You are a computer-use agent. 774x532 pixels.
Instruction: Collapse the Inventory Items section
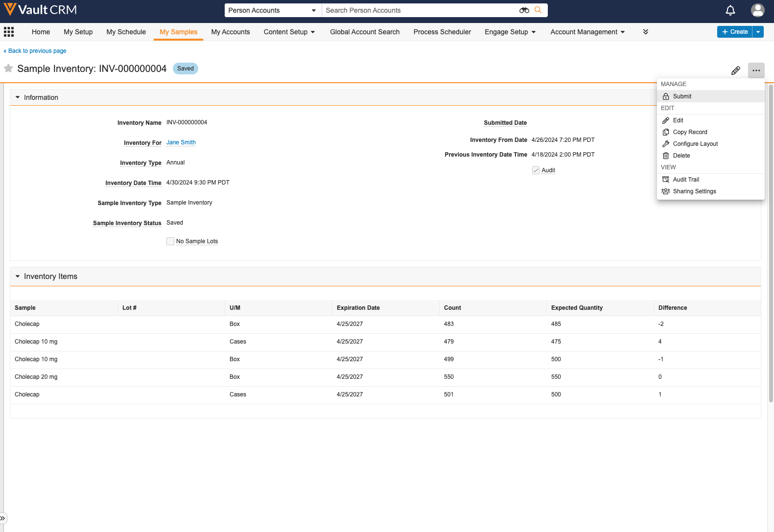point(18,277)
